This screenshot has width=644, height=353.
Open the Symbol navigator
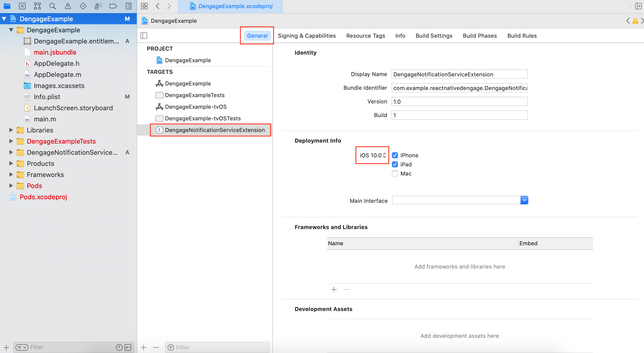[37, 6]
